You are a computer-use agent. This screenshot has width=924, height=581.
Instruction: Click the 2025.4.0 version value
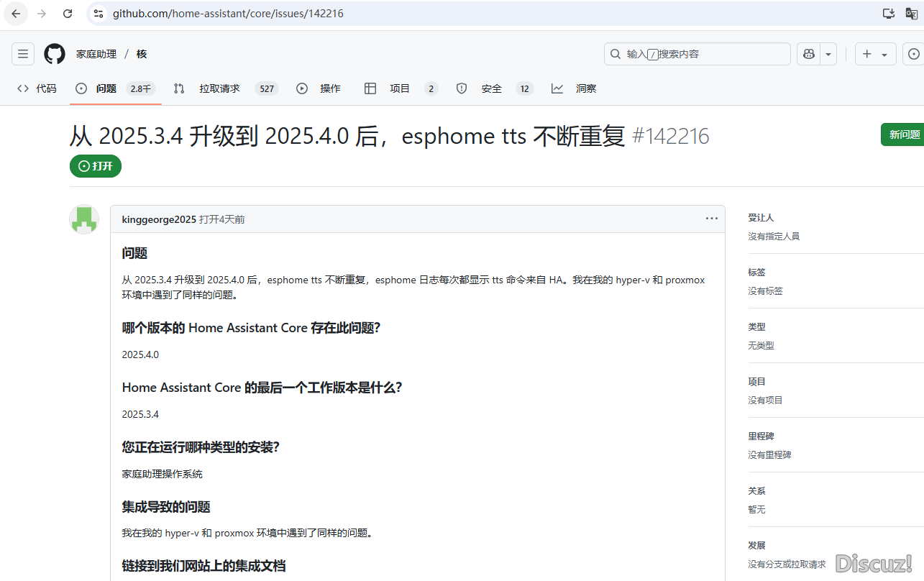point(140,354)
